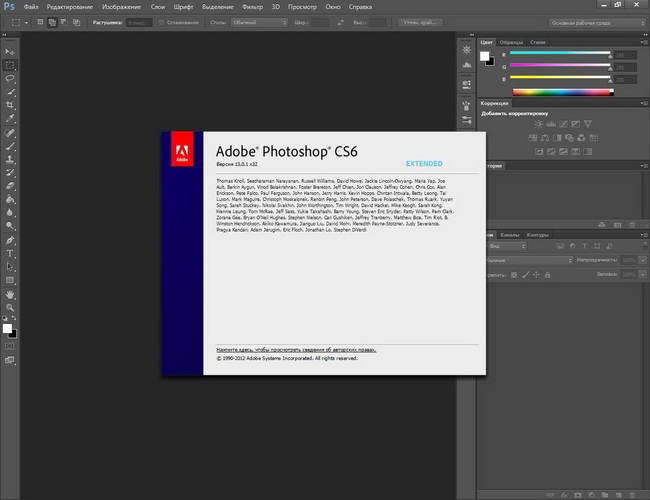This screenshot has width=650, height=500.
Task: Open the layer filter Вид dropdown
Action: tap(505, 246)
